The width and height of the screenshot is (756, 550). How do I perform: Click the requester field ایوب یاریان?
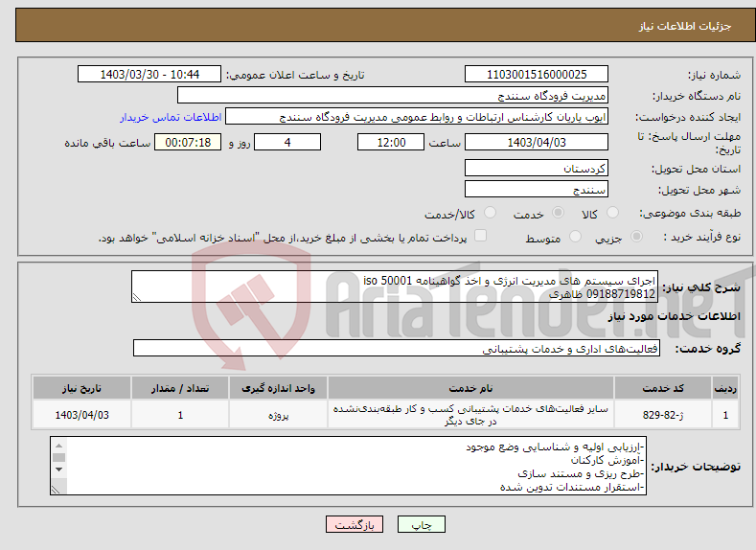[417, 117]
